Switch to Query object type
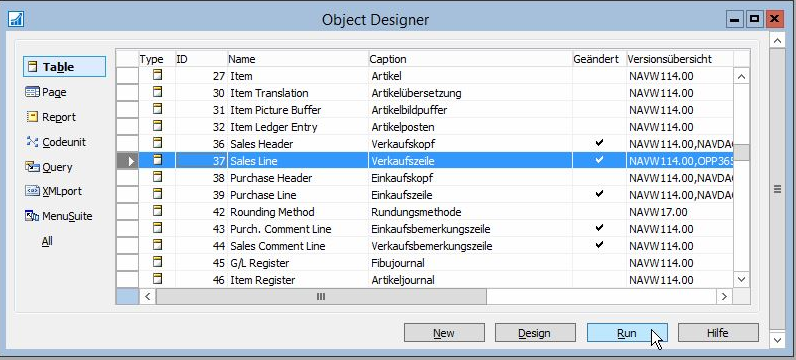The image size is (796, 360). click(x=48, y=167)
